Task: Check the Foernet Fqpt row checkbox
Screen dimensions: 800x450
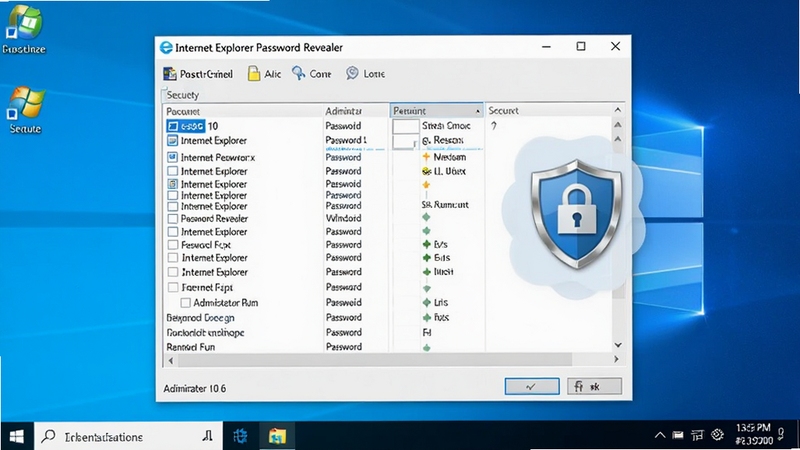Action: click(x=173, y=287)
